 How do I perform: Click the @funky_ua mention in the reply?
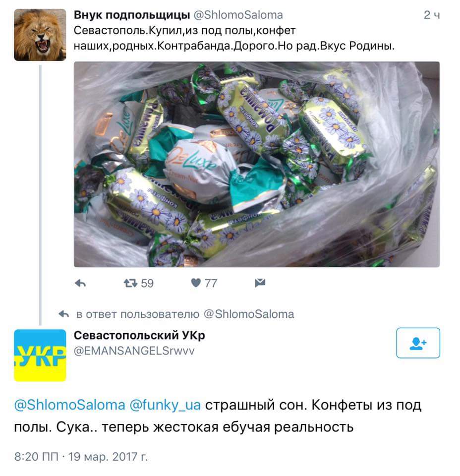coord(165,405)
